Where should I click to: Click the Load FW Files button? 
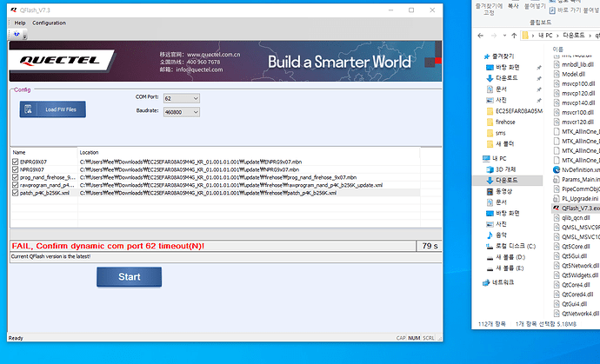point(53,109)
